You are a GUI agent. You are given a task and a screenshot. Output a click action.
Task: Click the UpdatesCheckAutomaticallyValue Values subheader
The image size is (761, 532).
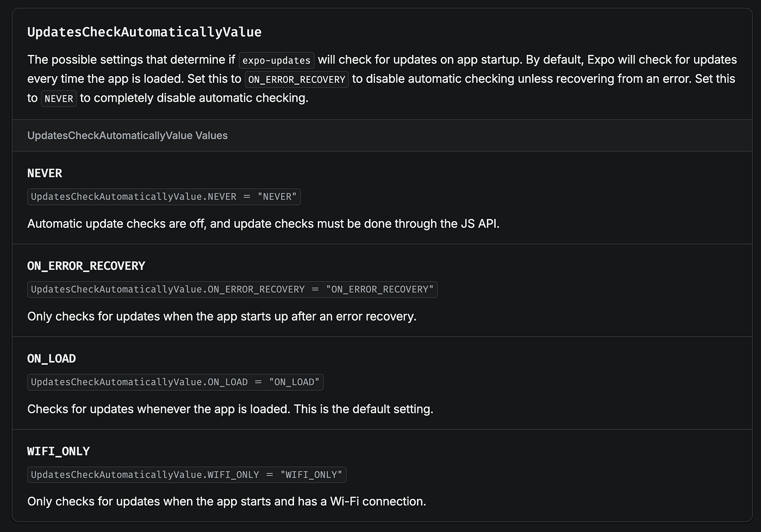[x=128, y=135]
